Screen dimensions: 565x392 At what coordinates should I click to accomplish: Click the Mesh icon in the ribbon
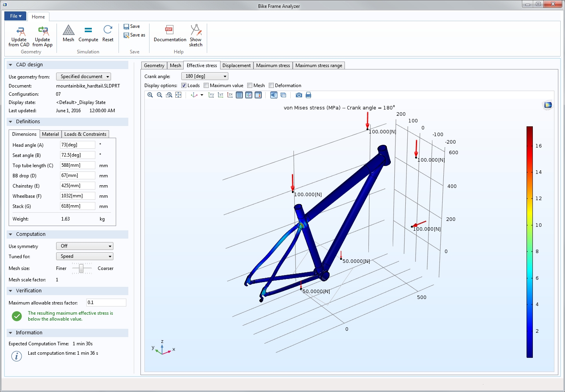coord(68,33)
